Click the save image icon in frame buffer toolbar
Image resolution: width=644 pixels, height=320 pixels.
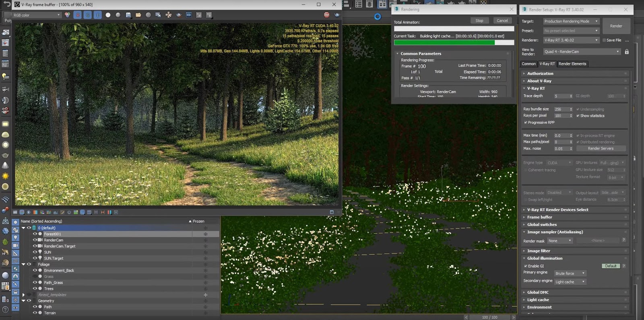coord(128,15)
